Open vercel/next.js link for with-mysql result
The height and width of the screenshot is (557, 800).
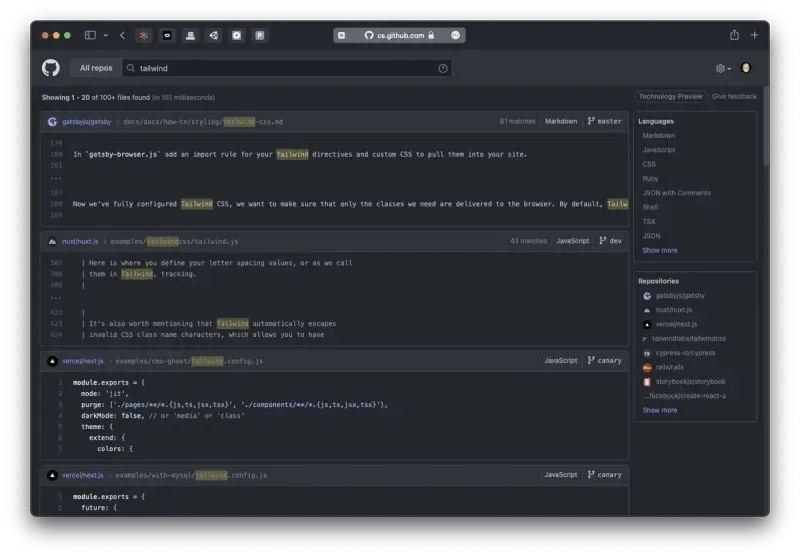(83, 475)
